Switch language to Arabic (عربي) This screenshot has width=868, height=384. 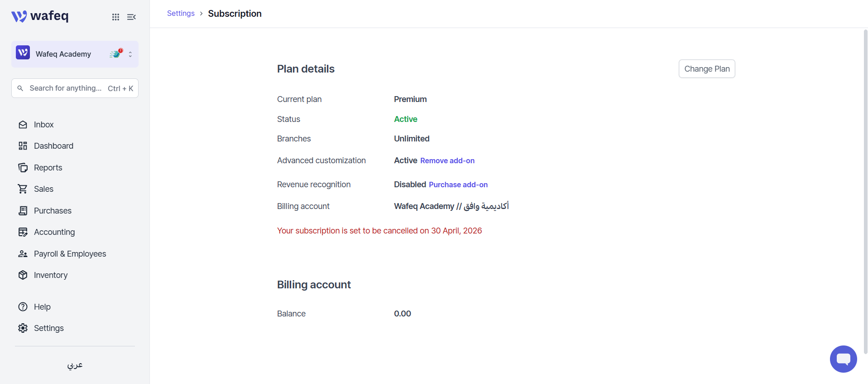75,365
